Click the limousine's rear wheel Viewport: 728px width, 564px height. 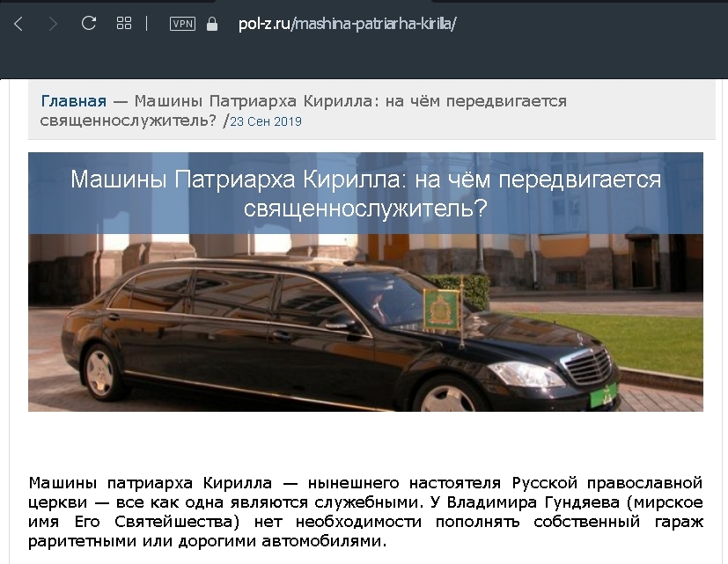click(x=101, y=372)
